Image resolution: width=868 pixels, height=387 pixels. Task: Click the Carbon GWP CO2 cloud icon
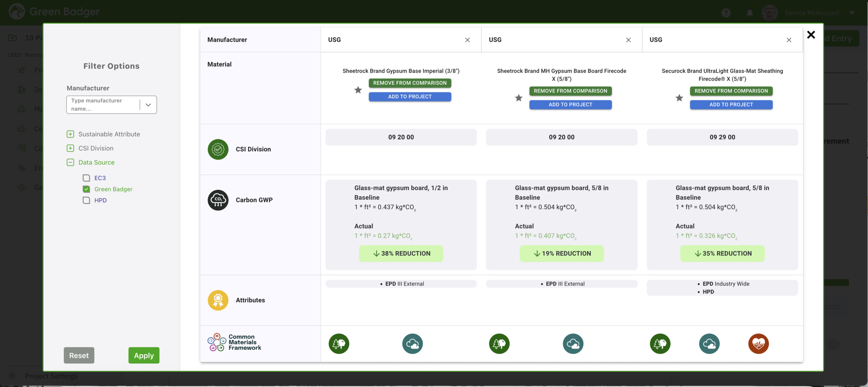pos(218,200)
